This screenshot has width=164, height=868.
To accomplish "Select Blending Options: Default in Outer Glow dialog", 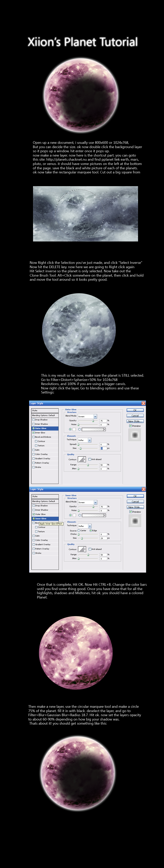I will [45, 415].
